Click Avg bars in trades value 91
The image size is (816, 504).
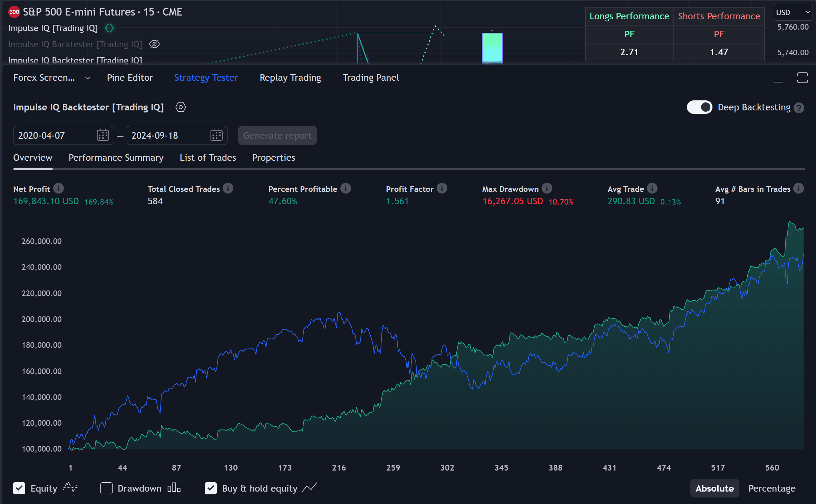[x=720, y=201]
